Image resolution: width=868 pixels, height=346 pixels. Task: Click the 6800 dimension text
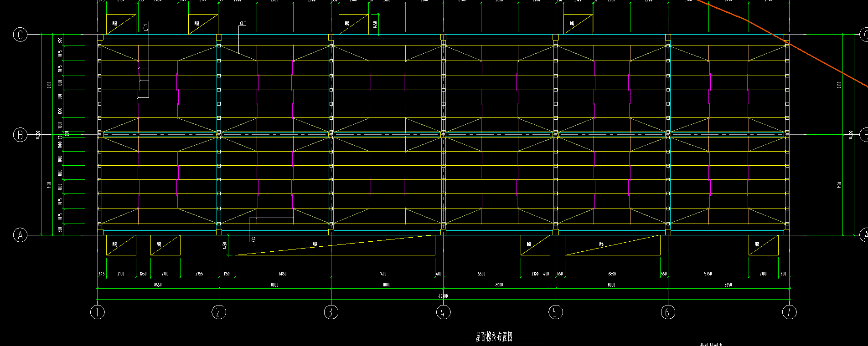tap(612, 274)
